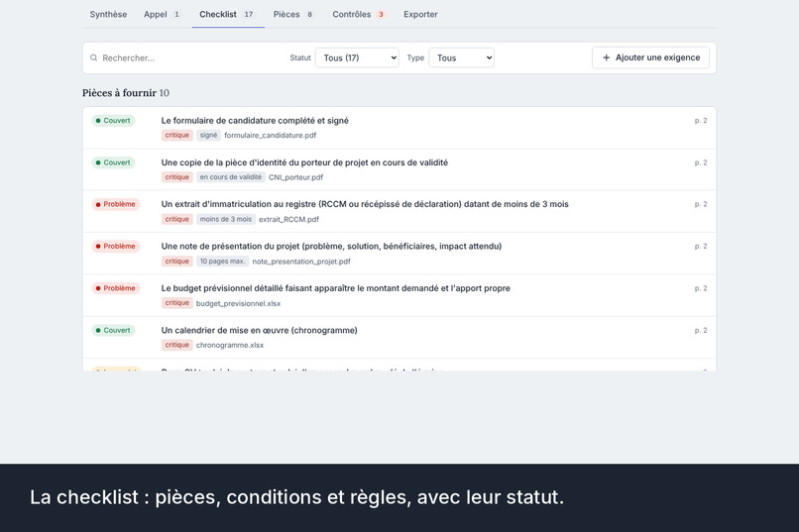Image resolution: width=799 pixels, height=532 pixels.
Task: Click critique tag on formulaire de candidature row
Action: 176,135
